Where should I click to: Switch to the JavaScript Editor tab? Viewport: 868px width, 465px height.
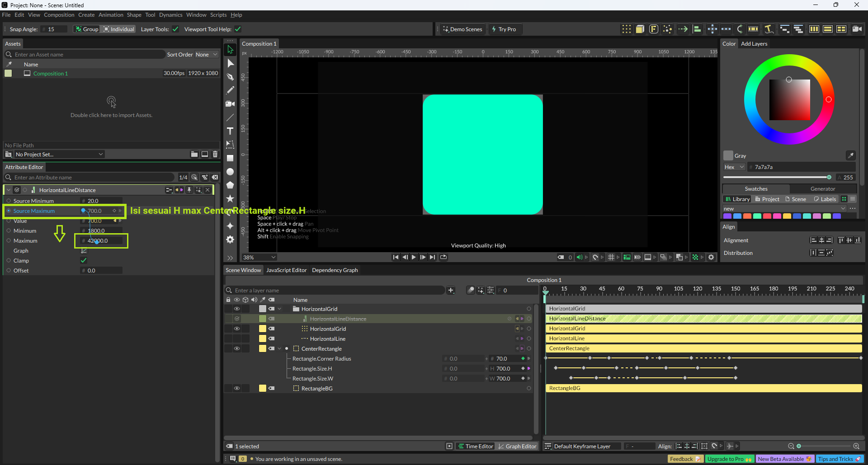click(286, 270)
